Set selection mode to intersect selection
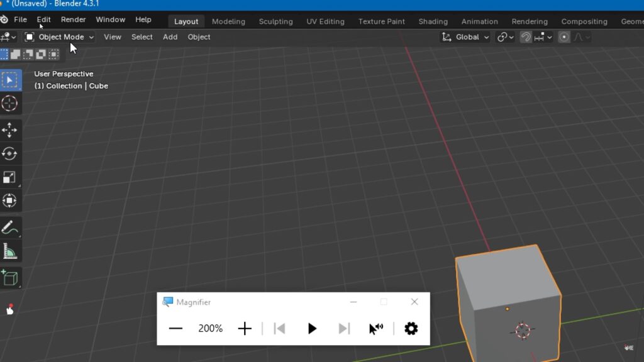644x362 pixels. point(53,54)
